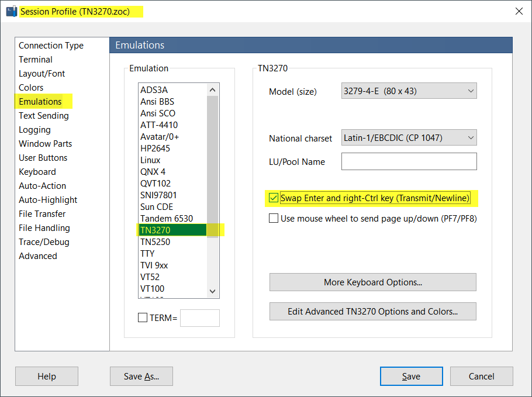Click the emulation list scrollbar thumb
Image resolution: width=532 pixels, height=397 pixels.
(213, 167)
